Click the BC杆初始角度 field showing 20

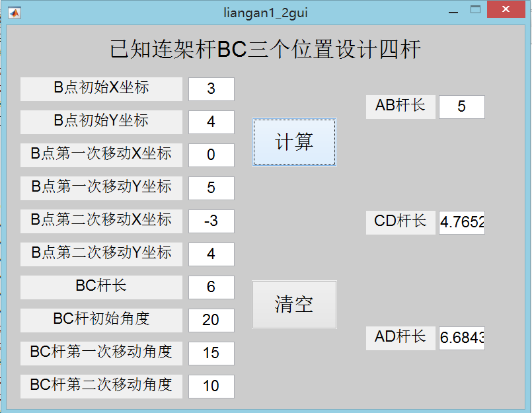(x=211, y=320)
